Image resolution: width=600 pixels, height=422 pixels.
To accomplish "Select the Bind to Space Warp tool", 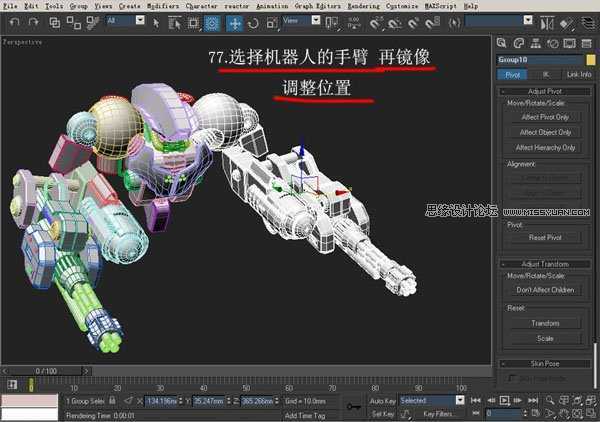I will point(93,23).
